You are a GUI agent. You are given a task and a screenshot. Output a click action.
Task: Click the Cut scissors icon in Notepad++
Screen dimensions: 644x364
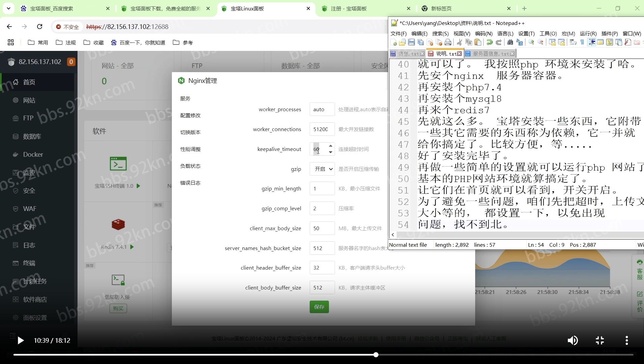pos(459,42)
